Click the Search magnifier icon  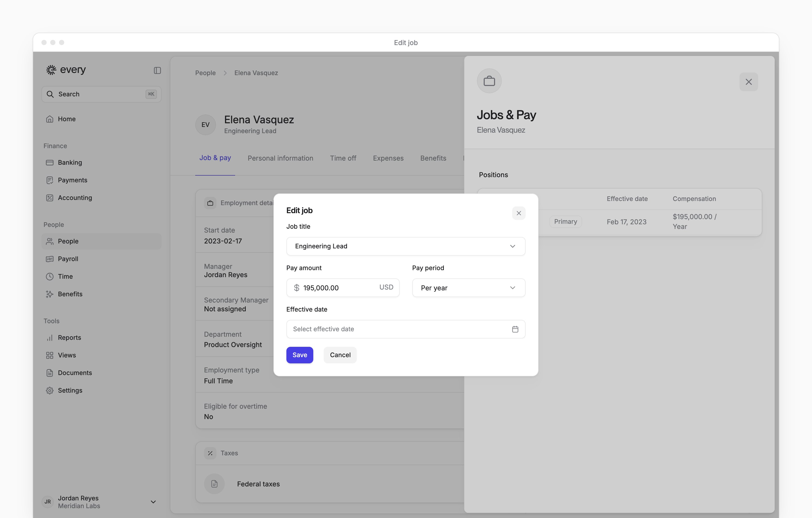pos(50,94)
